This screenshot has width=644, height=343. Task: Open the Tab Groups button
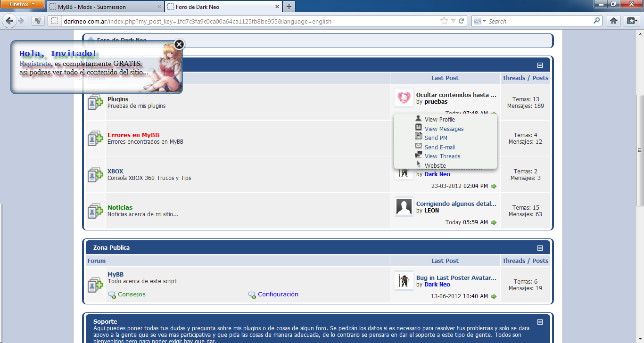click(x=38, y=21)
